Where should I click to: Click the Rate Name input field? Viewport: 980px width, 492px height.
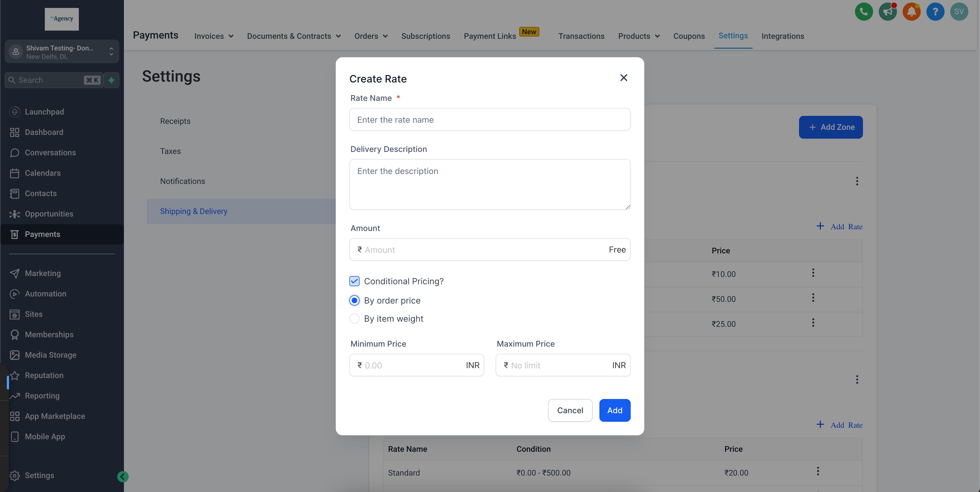pos(490,120)
